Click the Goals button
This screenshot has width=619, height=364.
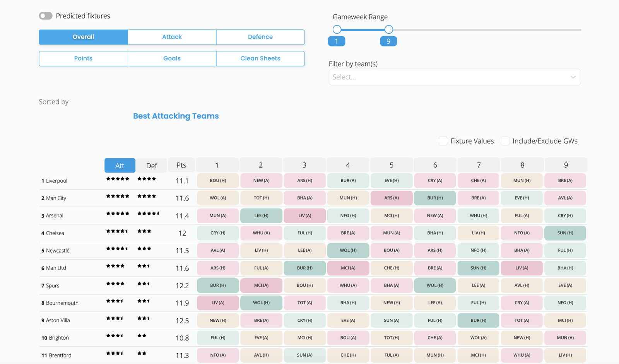(172, 58)
